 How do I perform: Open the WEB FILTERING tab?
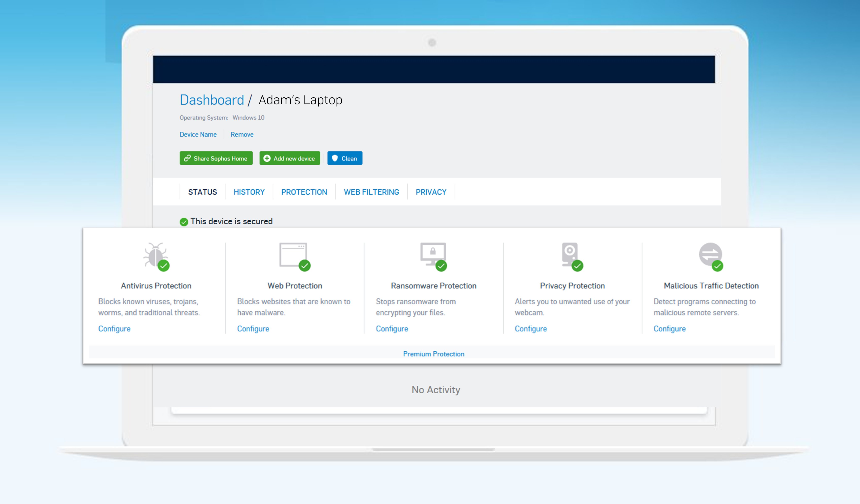click(x=371, y=192)
